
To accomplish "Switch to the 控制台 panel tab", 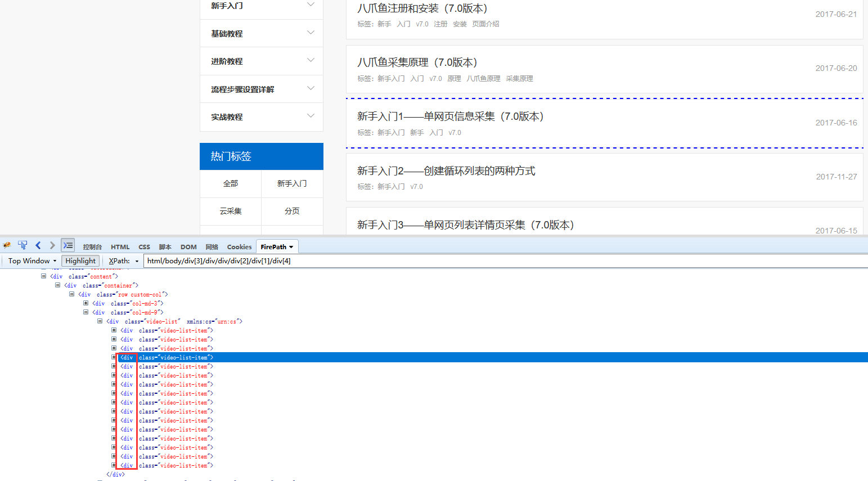I will 92,247.
